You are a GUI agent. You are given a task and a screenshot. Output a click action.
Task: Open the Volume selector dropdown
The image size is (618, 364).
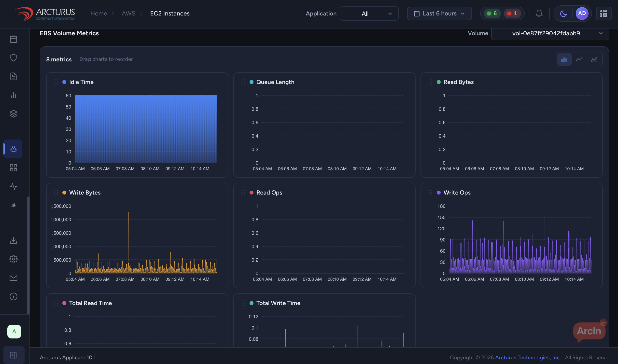pos(550,33)
